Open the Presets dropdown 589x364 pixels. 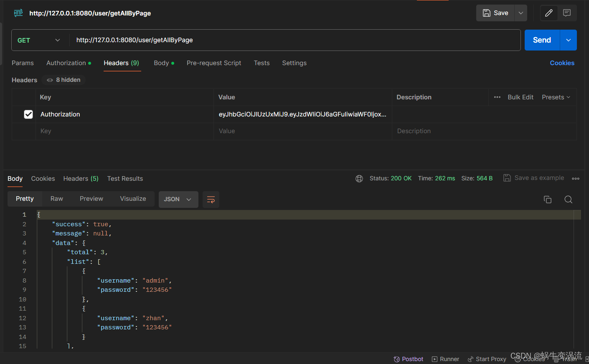pyautogui.click(x=556, y=97)
